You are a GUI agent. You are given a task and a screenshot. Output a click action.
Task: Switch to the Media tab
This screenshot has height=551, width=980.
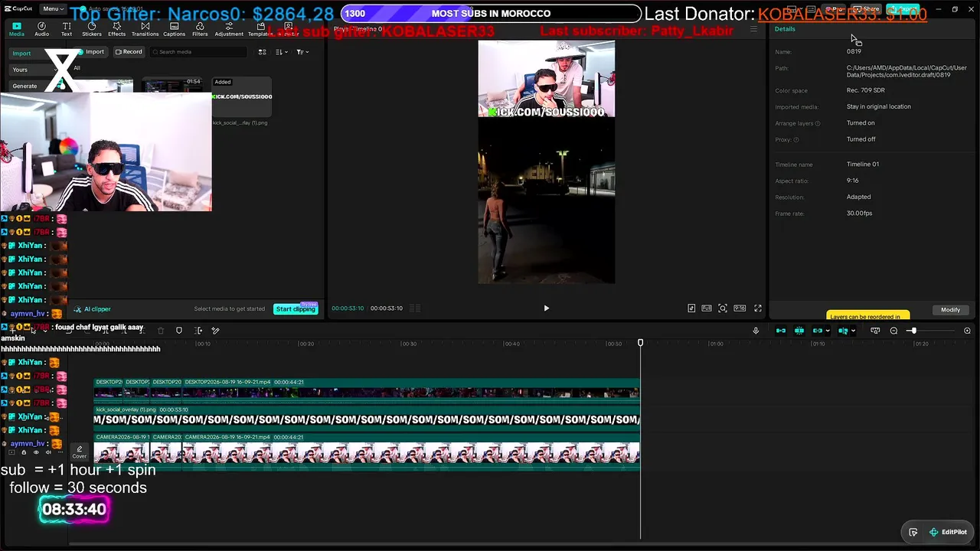pos(16,29)
